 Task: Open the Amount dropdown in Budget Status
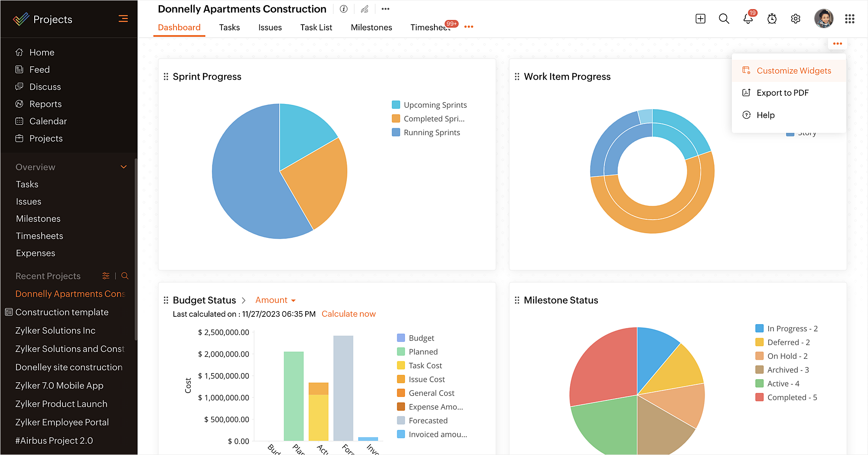(275, 300)
